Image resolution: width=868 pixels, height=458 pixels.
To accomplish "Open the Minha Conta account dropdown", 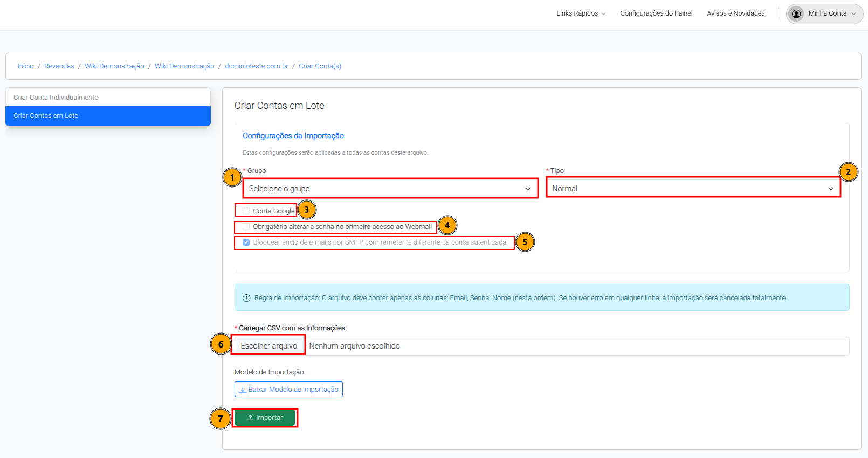I will 824,13.
